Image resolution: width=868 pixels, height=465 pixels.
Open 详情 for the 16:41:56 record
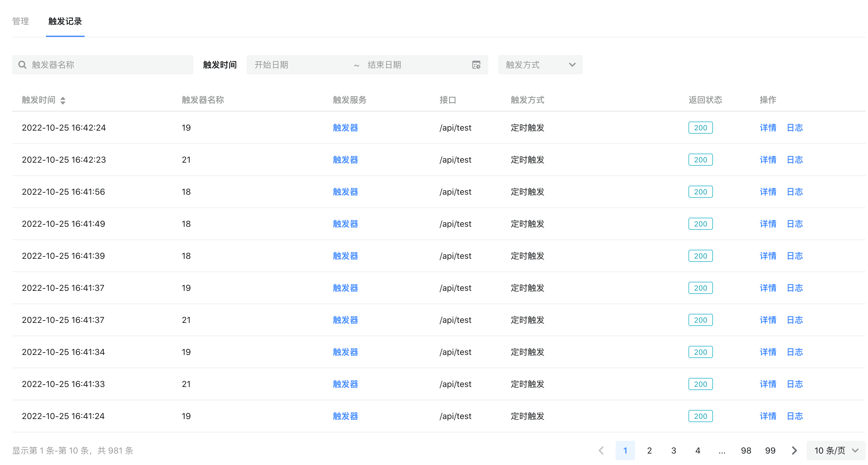pos(768,192)
